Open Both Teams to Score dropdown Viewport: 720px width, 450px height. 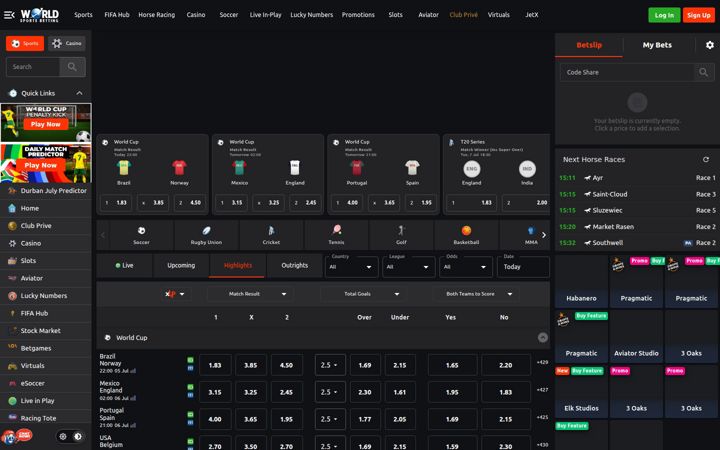(476, 294)
